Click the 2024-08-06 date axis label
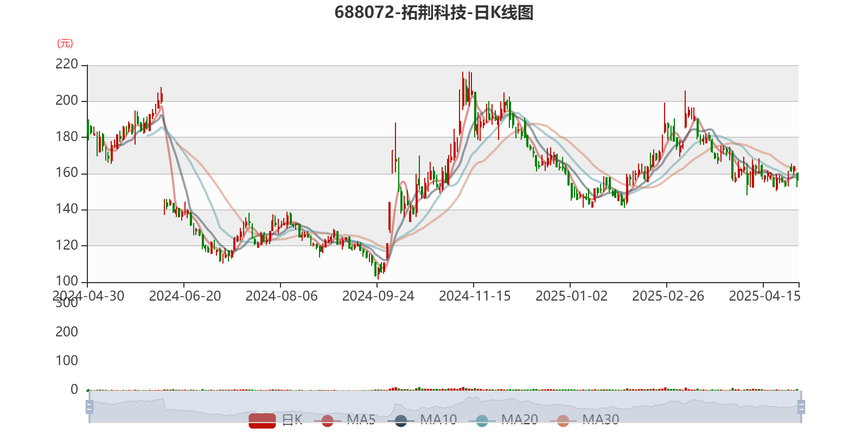The height and width of the screenshot is (434, 868). tap(282, 296)
